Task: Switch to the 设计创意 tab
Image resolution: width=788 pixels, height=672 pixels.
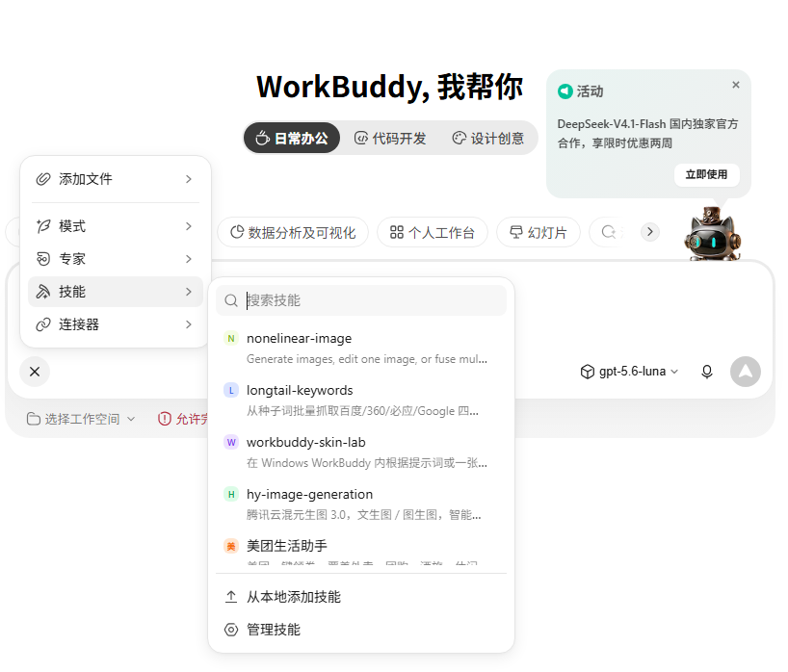Action: tap(488, 138)
